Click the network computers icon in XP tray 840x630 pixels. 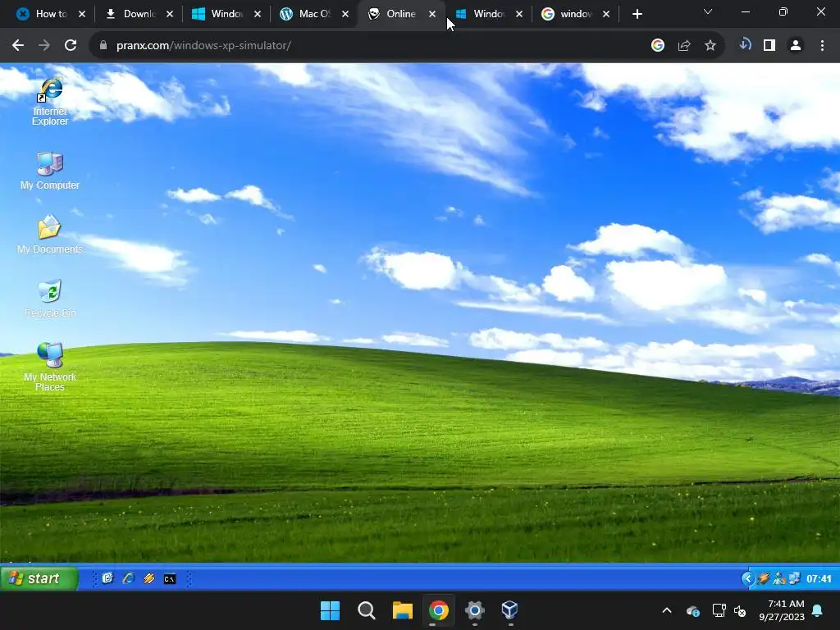pyautogui.click(x=795, y=578)
